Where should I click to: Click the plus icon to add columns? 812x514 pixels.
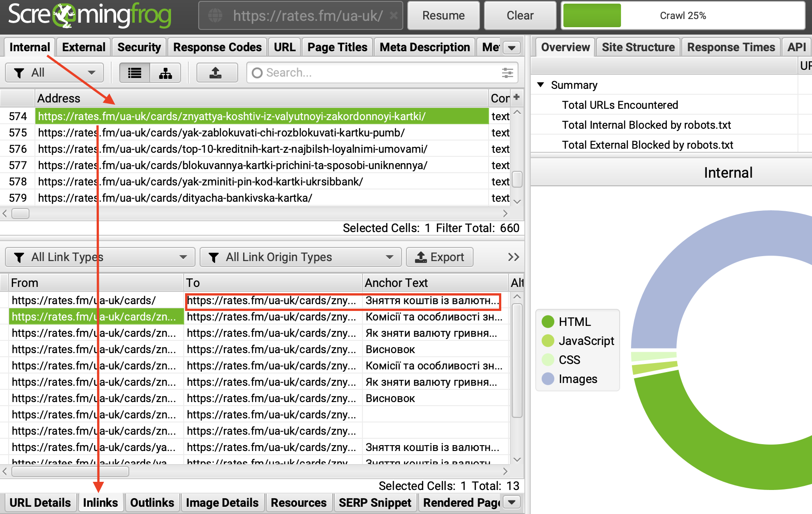pos(516,97)
